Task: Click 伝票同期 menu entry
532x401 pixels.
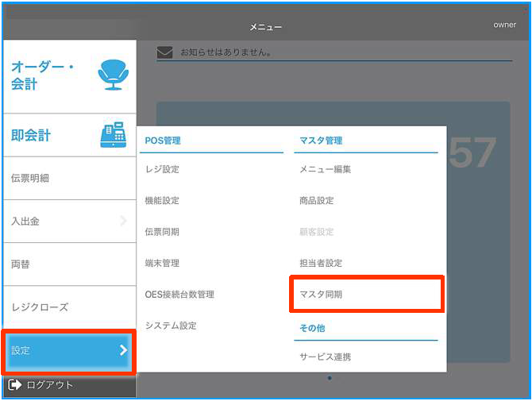Action: (x=162, y=232)
